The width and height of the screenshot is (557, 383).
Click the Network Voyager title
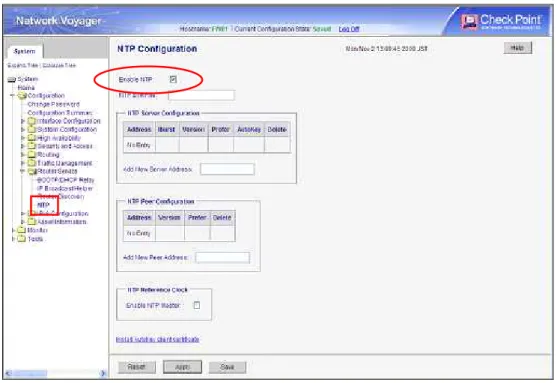[x=59, y=21]
